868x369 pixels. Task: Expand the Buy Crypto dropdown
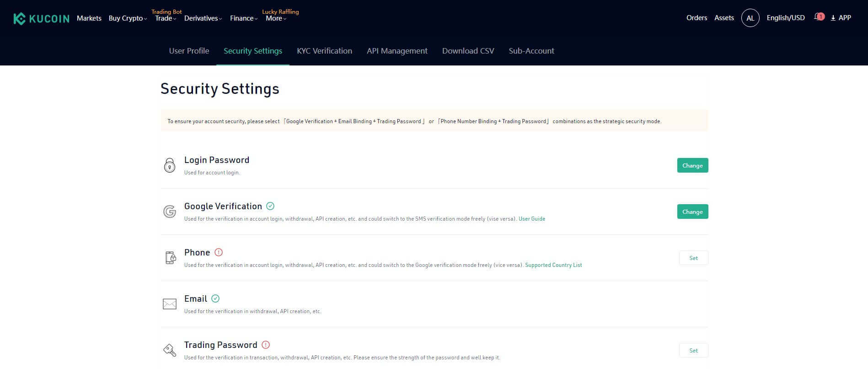click(x=128, y=18)
